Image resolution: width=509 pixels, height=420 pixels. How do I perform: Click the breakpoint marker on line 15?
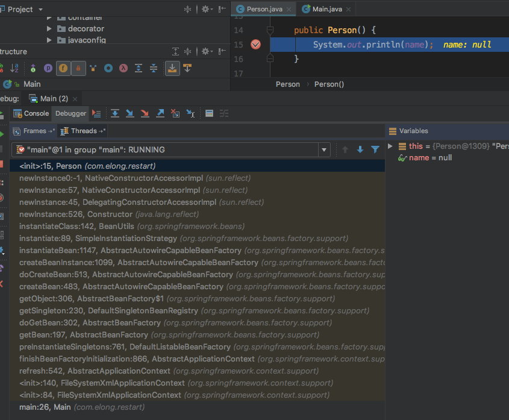pos(255,45)
